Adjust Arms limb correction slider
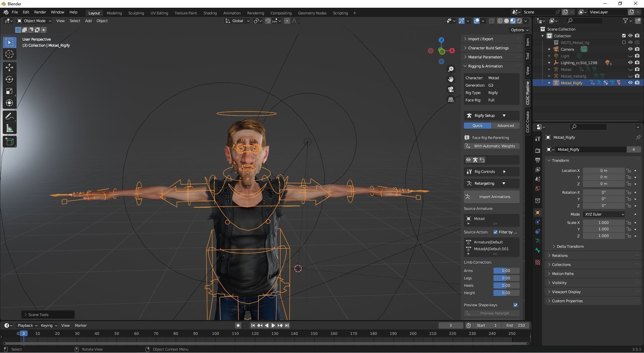 click(x=506, y=271)
